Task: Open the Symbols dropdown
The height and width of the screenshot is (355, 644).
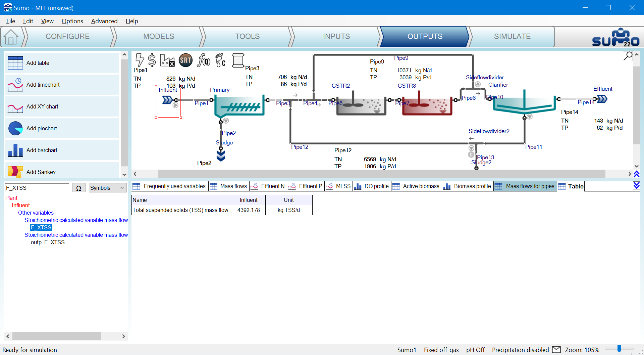Action: (x=107, y=188)
